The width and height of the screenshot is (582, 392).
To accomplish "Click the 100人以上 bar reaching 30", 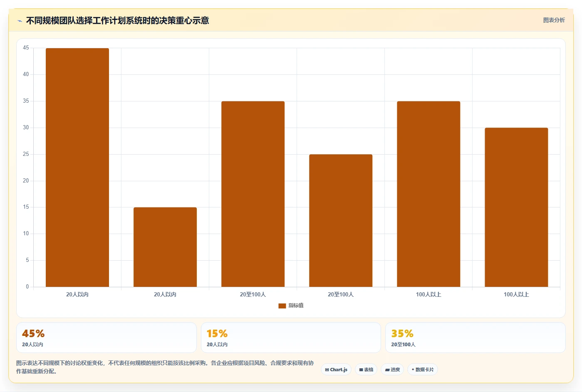I will 516,207.
